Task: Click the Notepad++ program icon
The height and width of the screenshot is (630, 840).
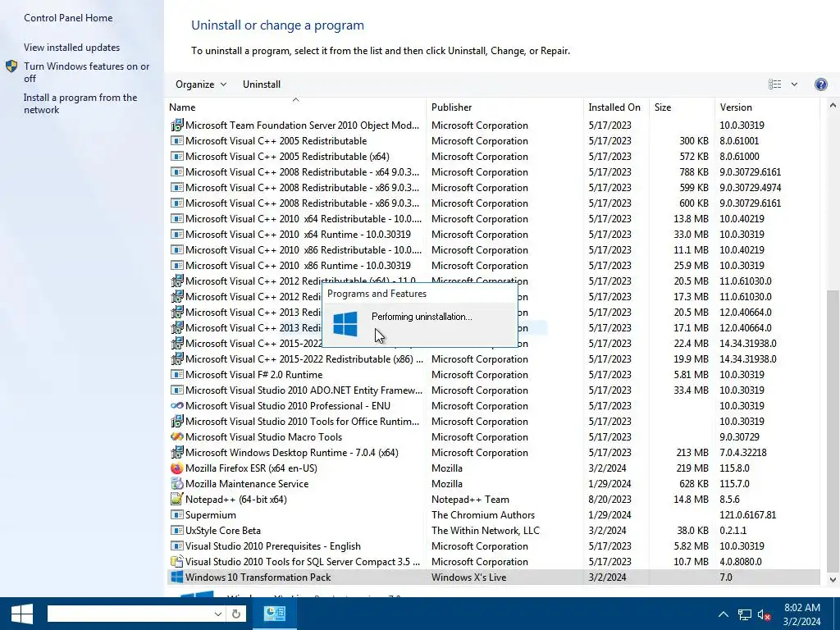Action: (x=177, y=500)
